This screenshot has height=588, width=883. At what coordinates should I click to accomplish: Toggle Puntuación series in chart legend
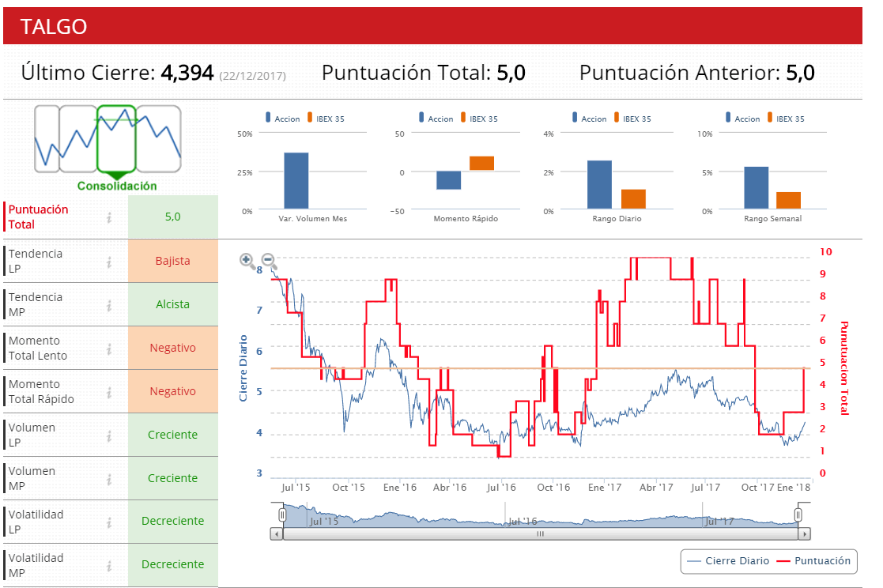(x=813, y=561)
